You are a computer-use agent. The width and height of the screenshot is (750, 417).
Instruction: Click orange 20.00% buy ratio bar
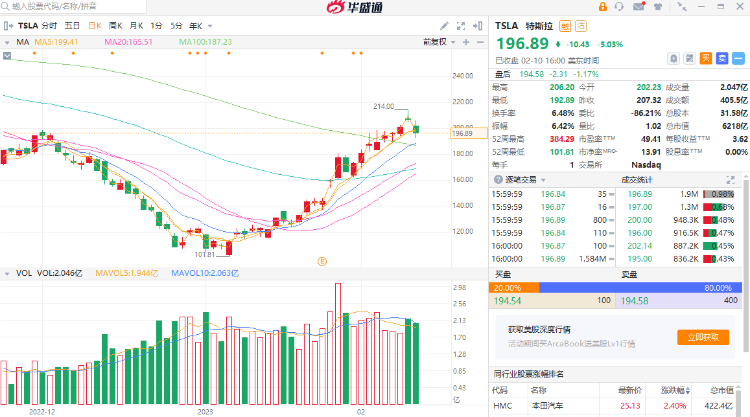(514, 288)
